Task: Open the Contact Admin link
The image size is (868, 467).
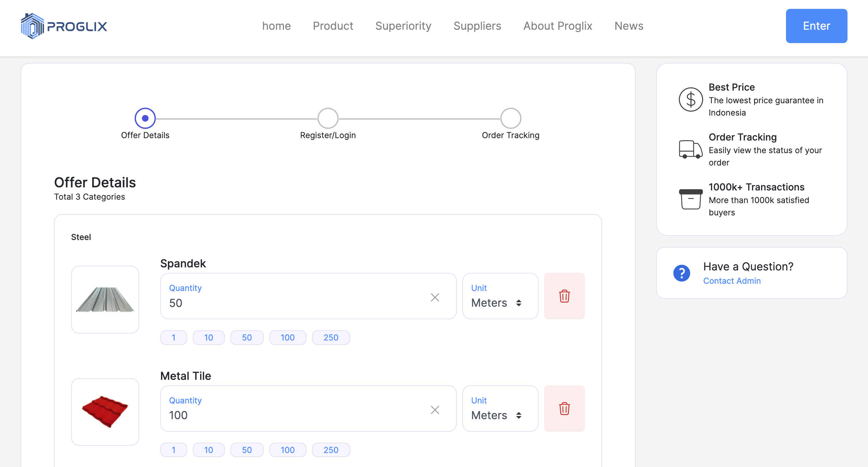Action: coord(732,281)
